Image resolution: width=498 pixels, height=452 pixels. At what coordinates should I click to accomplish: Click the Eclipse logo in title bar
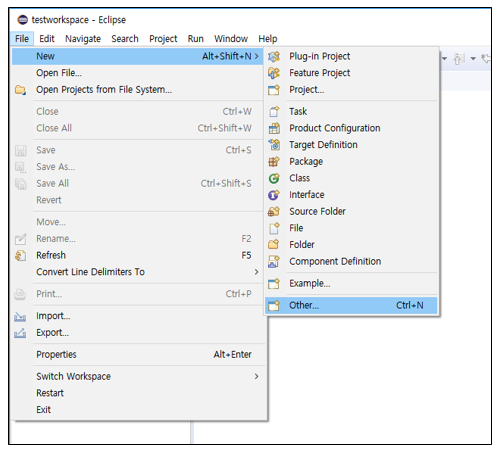22,20
